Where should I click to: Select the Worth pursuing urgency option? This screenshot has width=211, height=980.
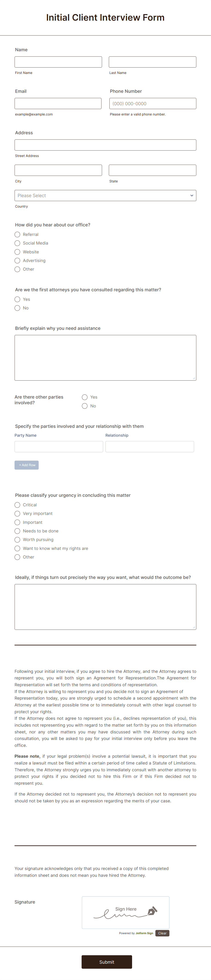click(x=17, y=539)
